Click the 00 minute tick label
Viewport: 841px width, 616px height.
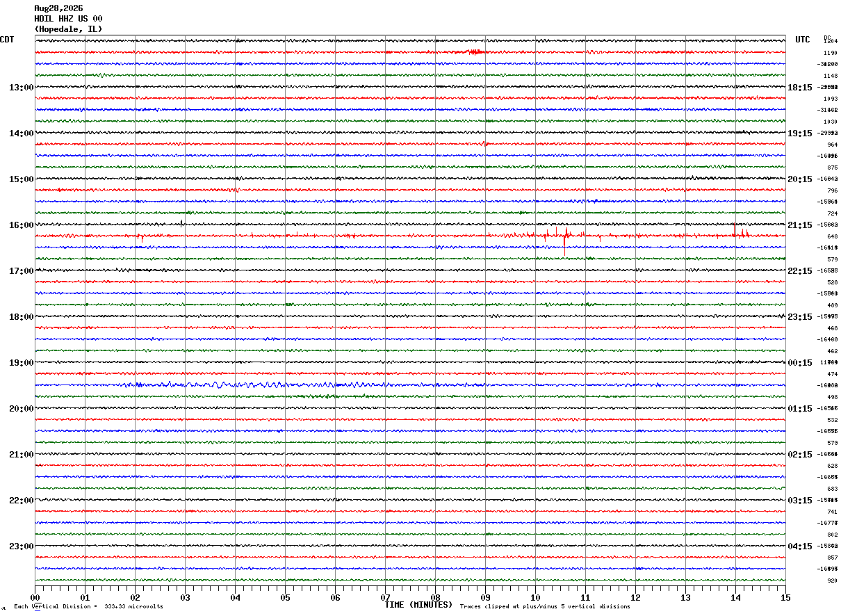tap(35, 597)
